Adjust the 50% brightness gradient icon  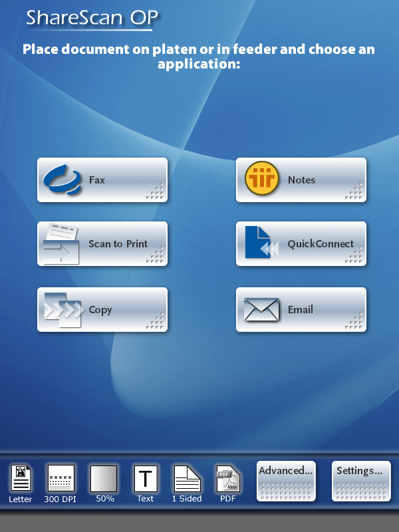pyautogui.click(x=104, y=478)
